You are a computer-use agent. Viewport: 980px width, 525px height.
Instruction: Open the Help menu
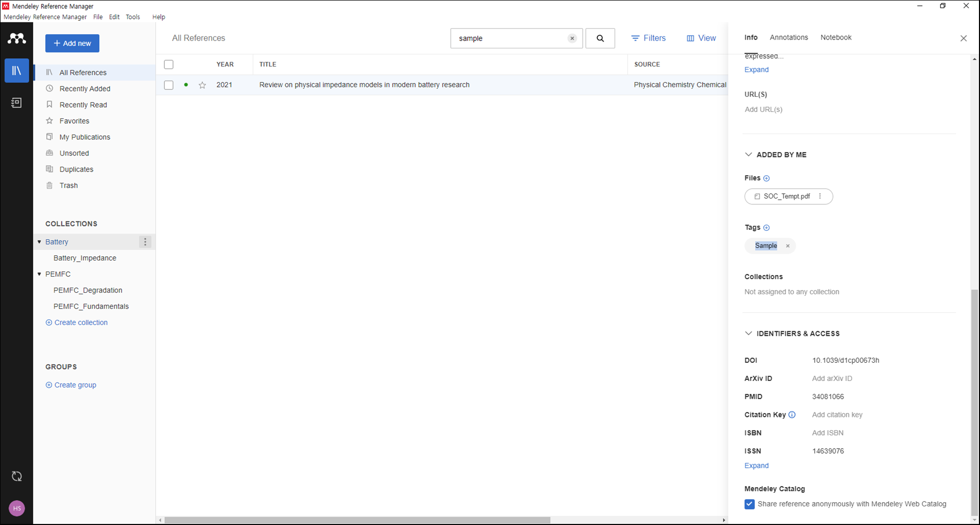coord(159,17)
